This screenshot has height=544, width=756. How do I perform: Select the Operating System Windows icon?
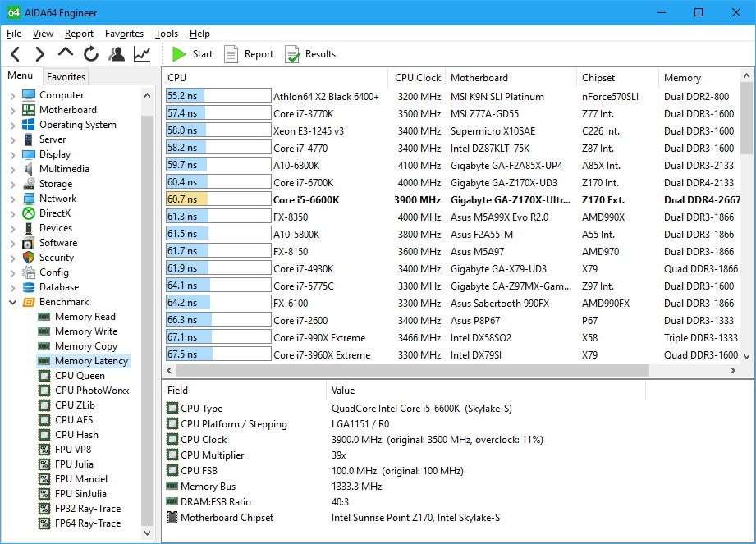tap(29, 125)
